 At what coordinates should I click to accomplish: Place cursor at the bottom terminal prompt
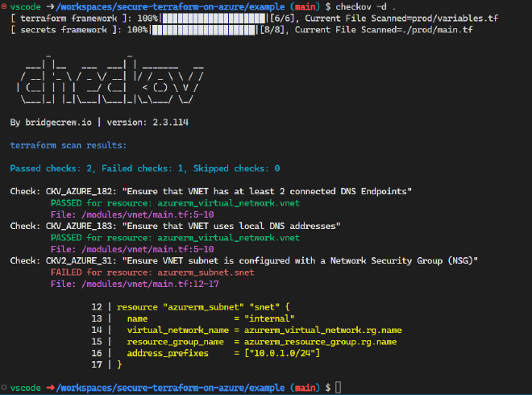tap(338, 389)
